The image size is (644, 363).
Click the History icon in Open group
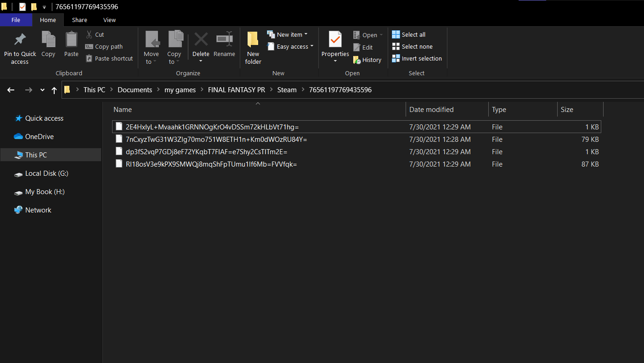coord(357,60)
